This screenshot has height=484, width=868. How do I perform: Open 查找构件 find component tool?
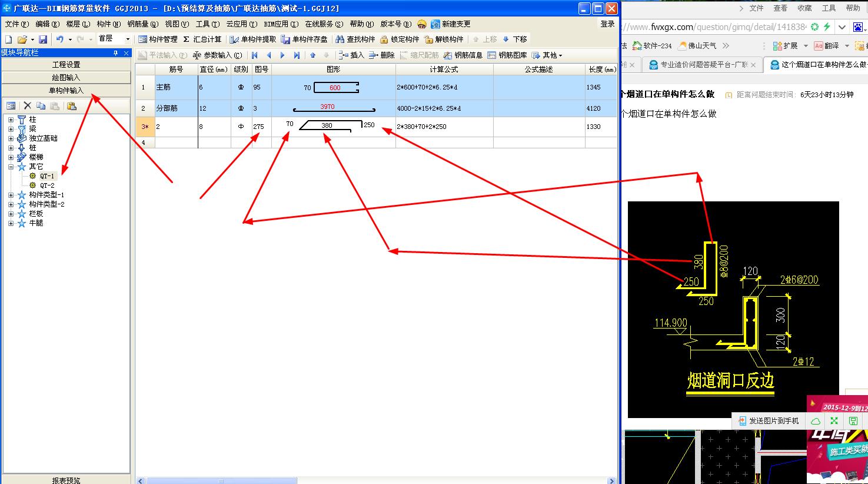click(x=355, y=39)
